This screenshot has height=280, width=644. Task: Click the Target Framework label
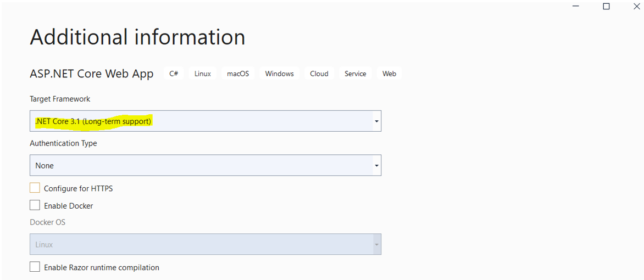(x=60, y=99)
